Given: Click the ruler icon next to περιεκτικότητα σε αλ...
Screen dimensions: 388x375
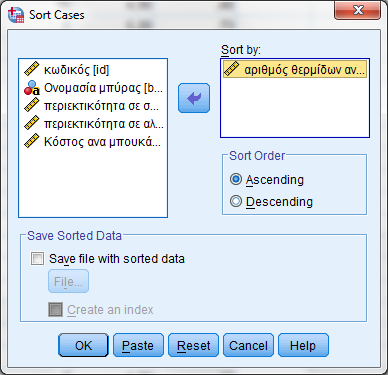Looking at the screenshot, I should pyautogui.click(x=32, y=123).
